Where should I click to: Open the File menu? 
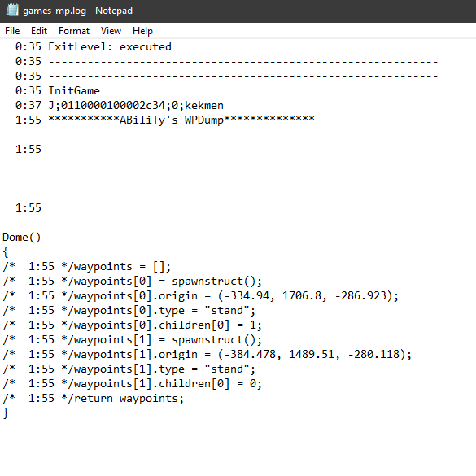coord(12,31)
